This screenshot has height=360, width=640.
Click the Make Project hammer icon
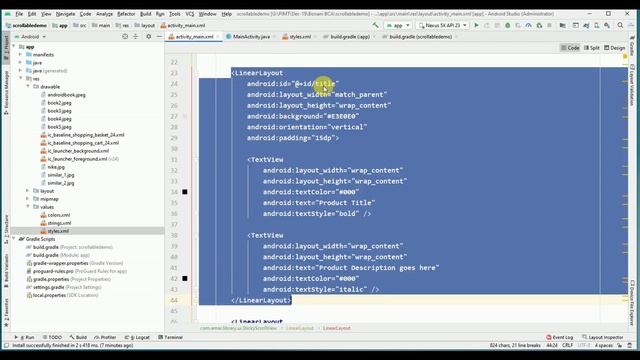click(375, 25)
